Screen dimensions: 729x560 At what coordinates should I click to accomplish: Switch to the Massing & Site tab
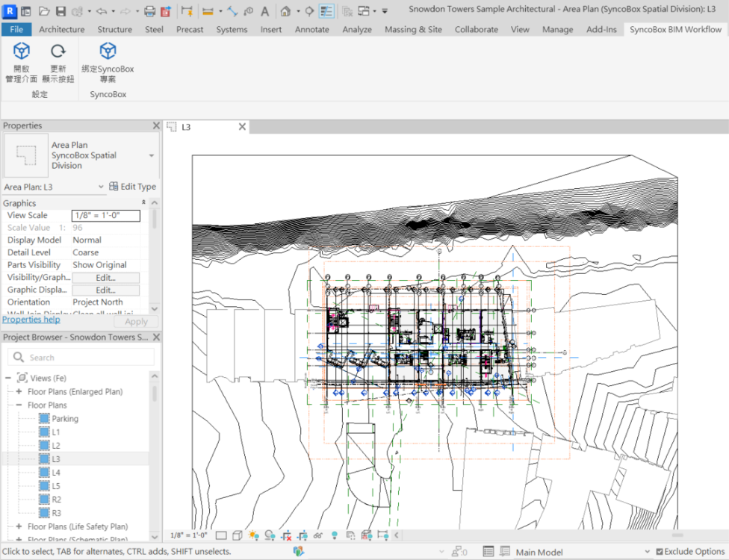413,29
